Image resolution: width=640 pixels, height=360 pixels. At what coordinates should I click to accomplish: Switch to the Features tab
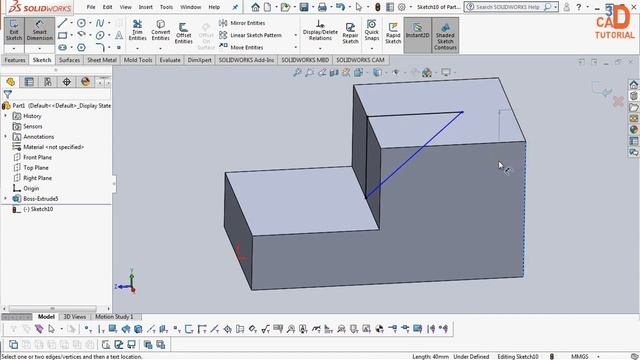(x=15, y=60)
